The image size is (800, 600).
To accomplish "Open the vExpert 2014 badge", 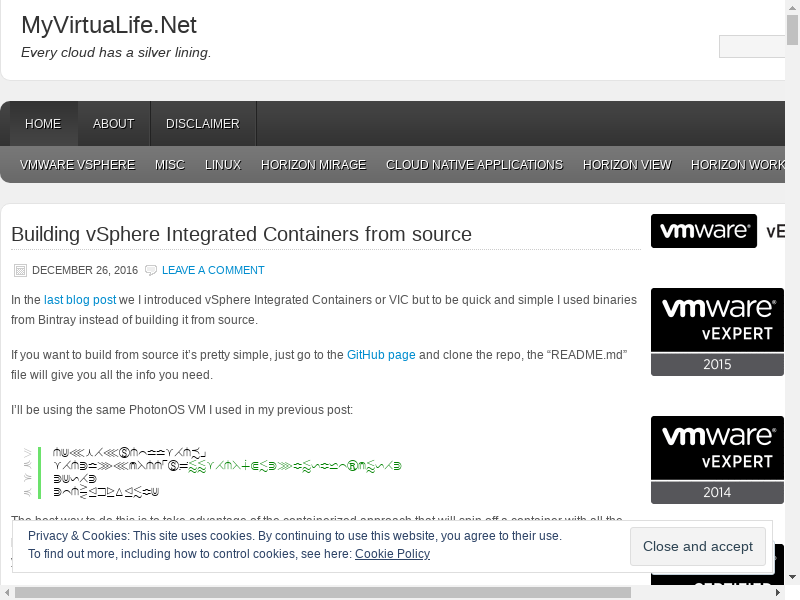I will [717, 460].
